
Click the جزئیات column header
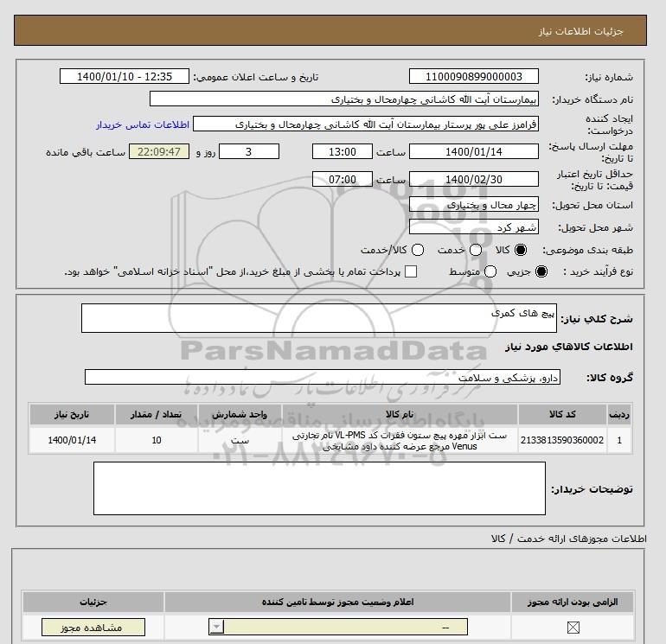[93, 602]
